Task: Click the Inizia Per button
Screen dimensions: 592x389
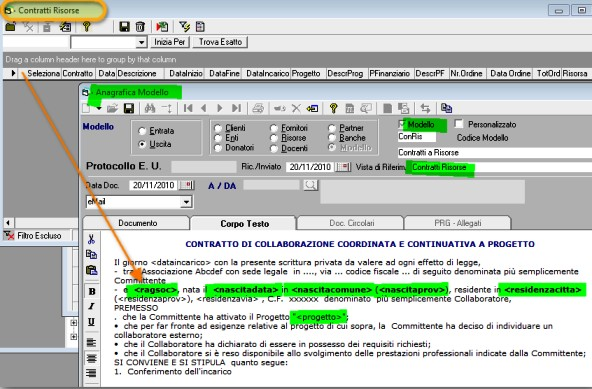Action: 170,42
